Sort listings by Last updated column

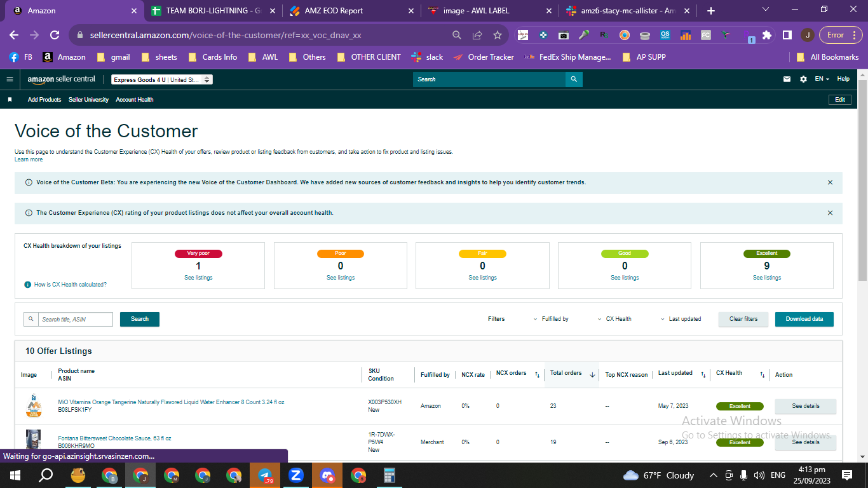pyautogui.click(x=703, y=375)
